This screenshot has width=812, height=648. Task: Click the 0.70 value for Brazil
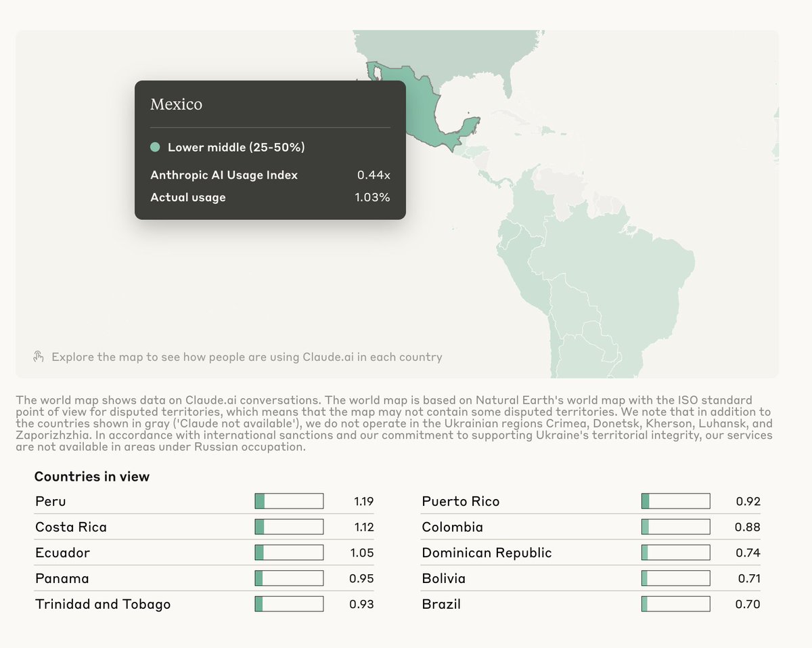click(x=748, y=605)
